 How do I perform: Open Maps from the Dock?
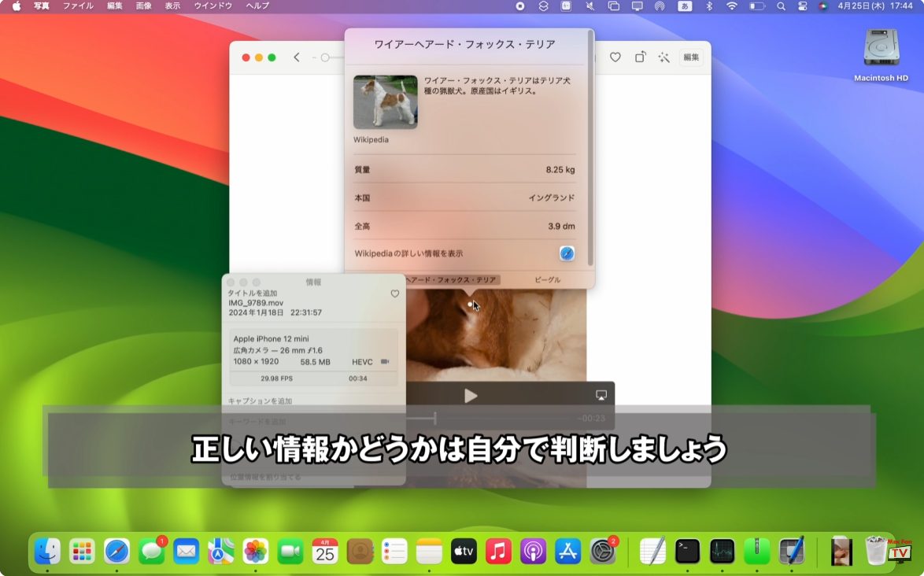[221, 552]
